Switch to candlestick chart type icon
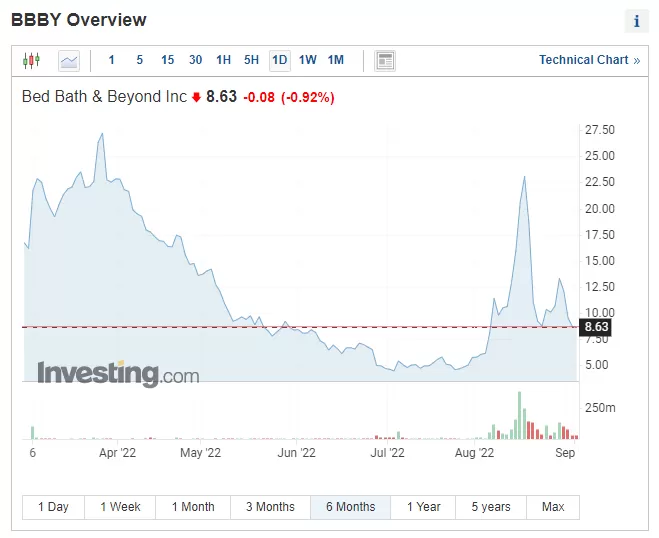The width and height of the screenshot is (659, 538). click(x=32, y=61)
